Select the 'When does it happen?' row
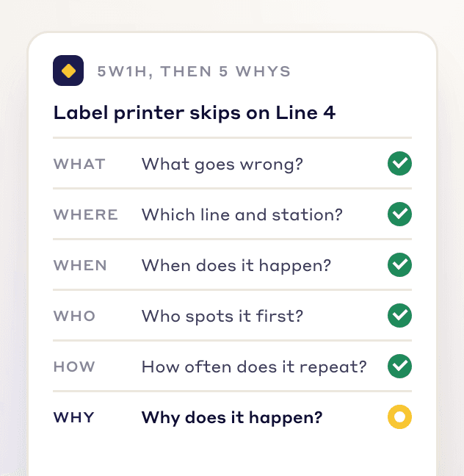The image size is (464, 476). coord(232,265)
